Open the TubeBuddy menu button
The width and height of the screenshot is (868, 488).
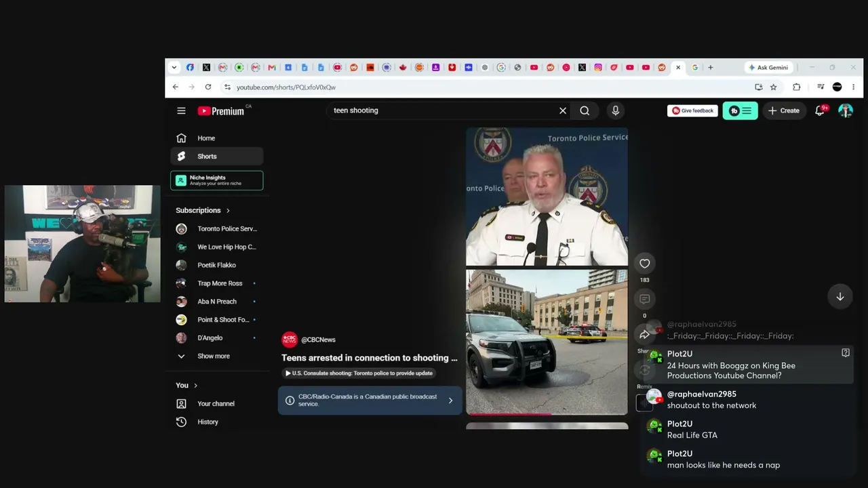pyautogui.click(x=740, y=110)
